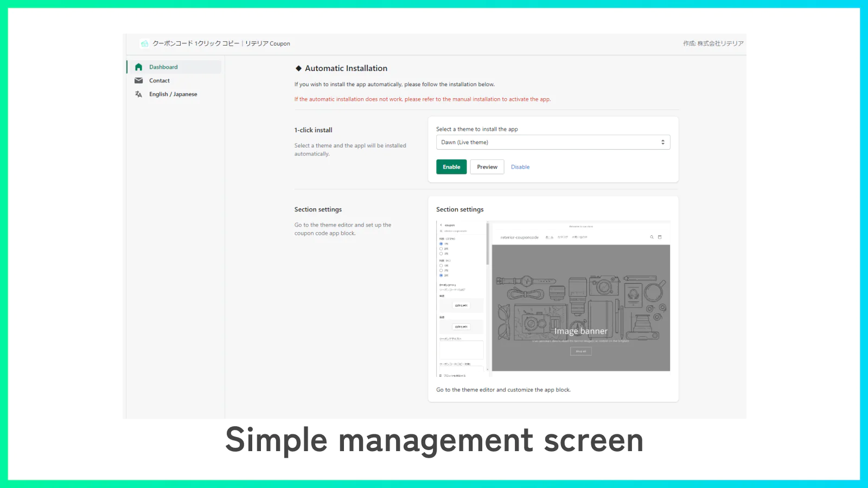
Task: Click the language translate icon
Action: 138,94
